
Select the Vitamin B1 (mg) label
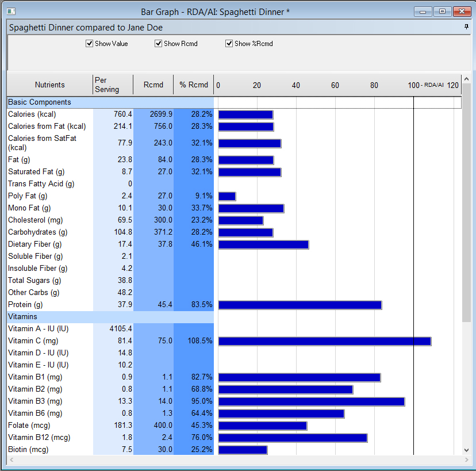(x=35, y=377)
